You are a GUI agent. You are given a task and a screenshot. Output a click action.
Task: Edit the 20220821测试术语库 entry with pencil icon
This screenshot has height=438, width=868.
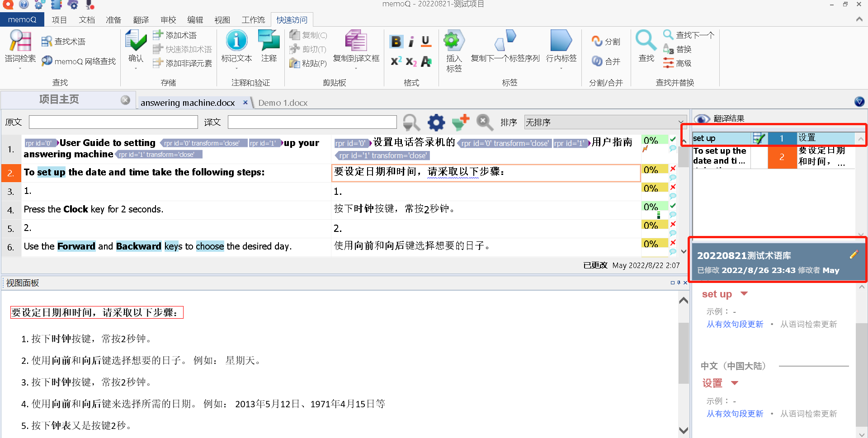[x=854, y=254]
